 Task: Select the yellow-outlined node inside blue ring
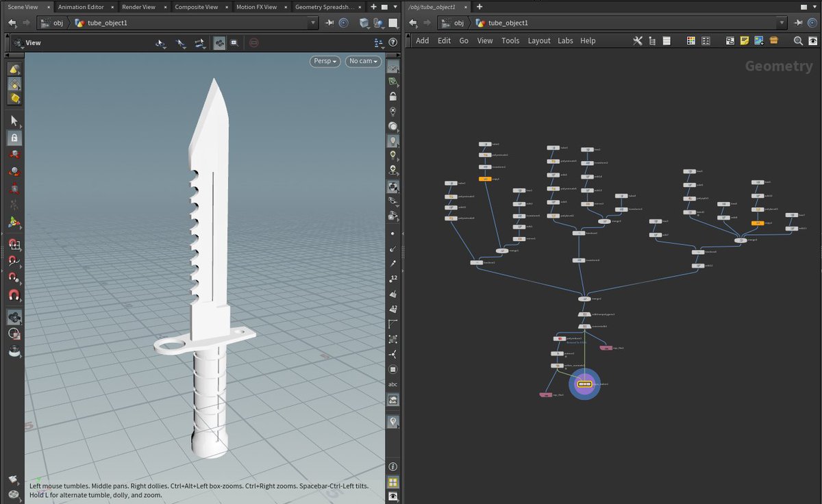pos(584,384)
